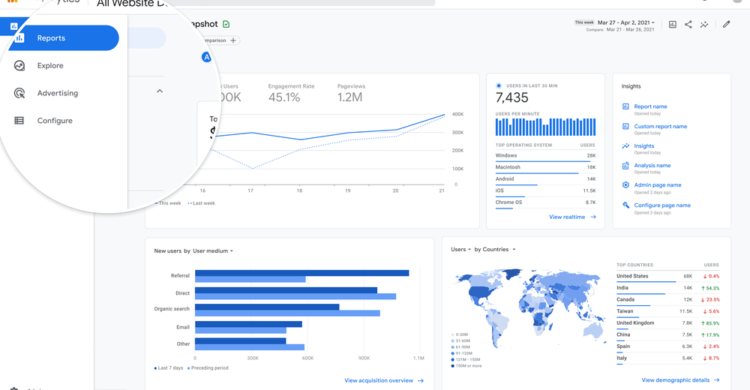
Task: Click the customize report icon near date range
Action: 673,24
